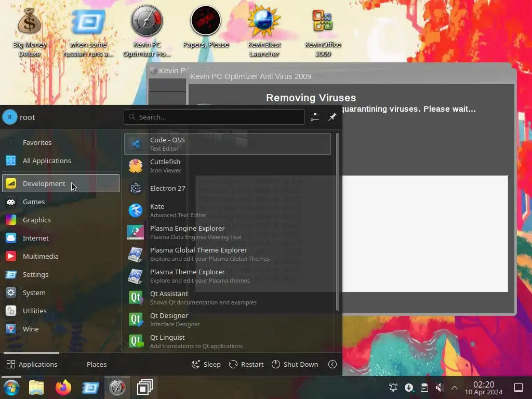This screenshot has width=532, height=399.
Task: Open the launcher configure settings icon
Action: pos(314,117)
